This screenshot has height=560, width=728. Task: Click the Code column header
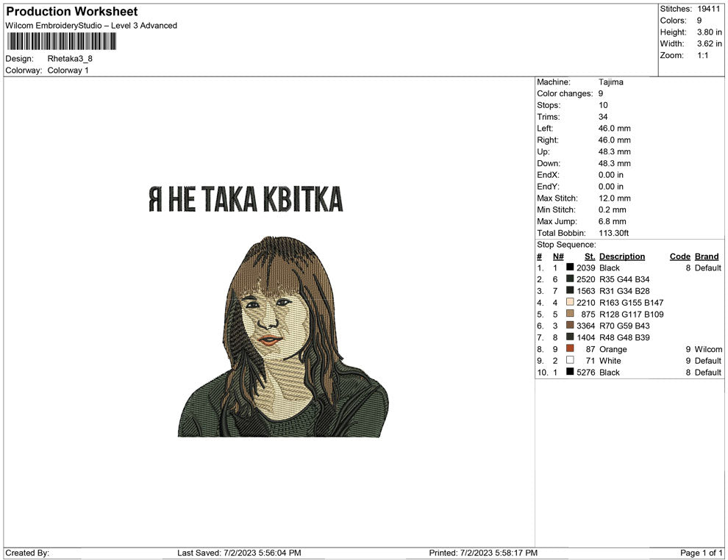click(x=679, y=256)
